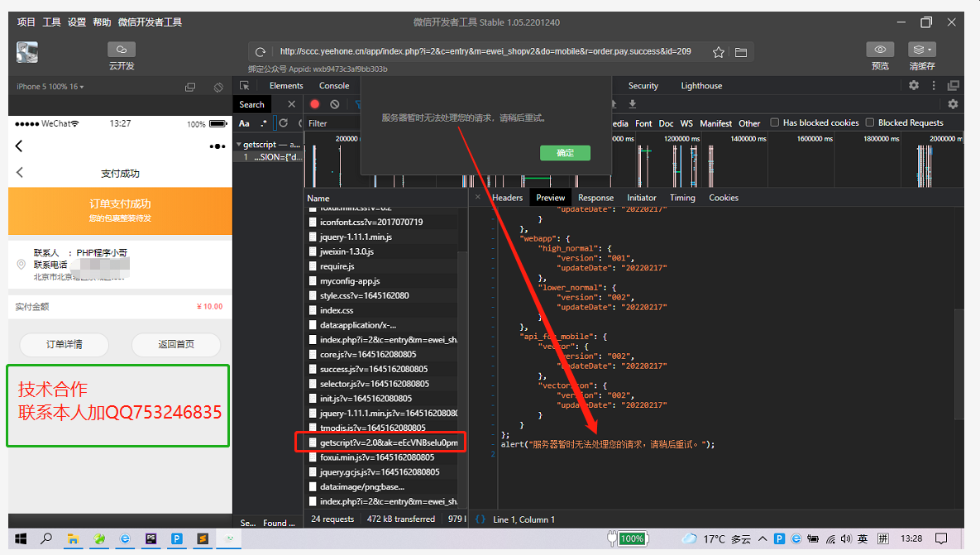The height and width of the screenshot is (555, 980).
Task: Open the folder icon beside the address bar
Action: click(741, 52)
